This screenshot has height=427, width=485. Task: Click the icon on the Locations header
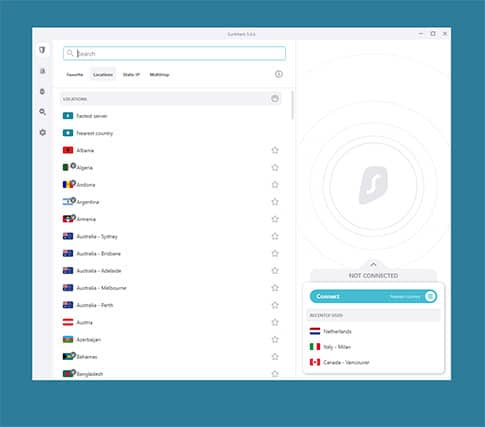(275, 99)
